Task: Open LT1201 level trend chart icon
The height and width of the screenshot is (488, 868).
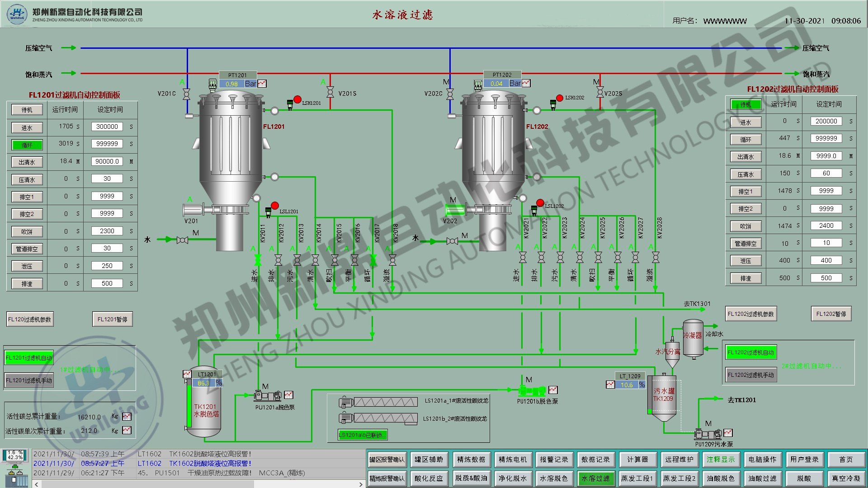Action: 187,374
